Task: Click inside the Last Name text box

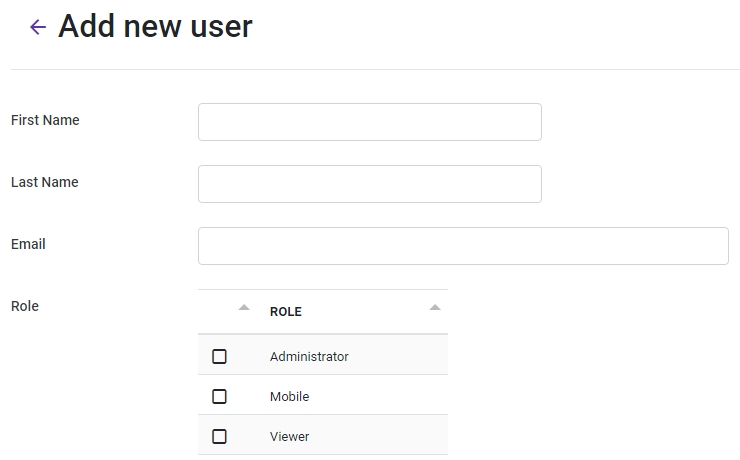Action: point(370,184)
